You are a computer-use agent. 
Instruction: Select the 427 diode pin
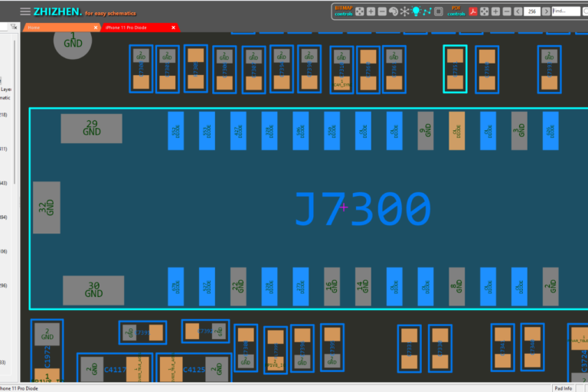(x=238, y=131)
